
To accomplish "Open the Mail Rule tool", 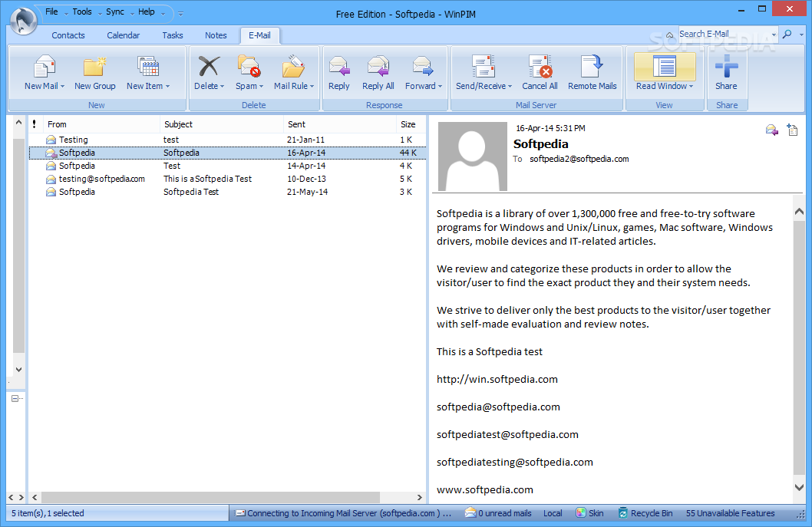I will 293,66.
